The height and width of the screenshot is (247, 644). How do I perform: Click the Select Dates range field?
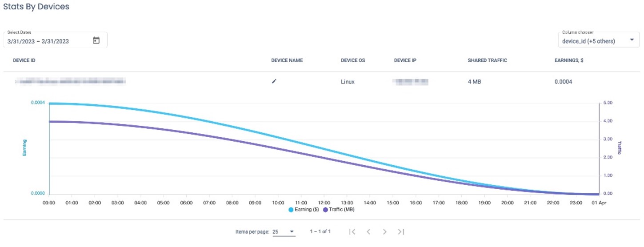[48, 41]
